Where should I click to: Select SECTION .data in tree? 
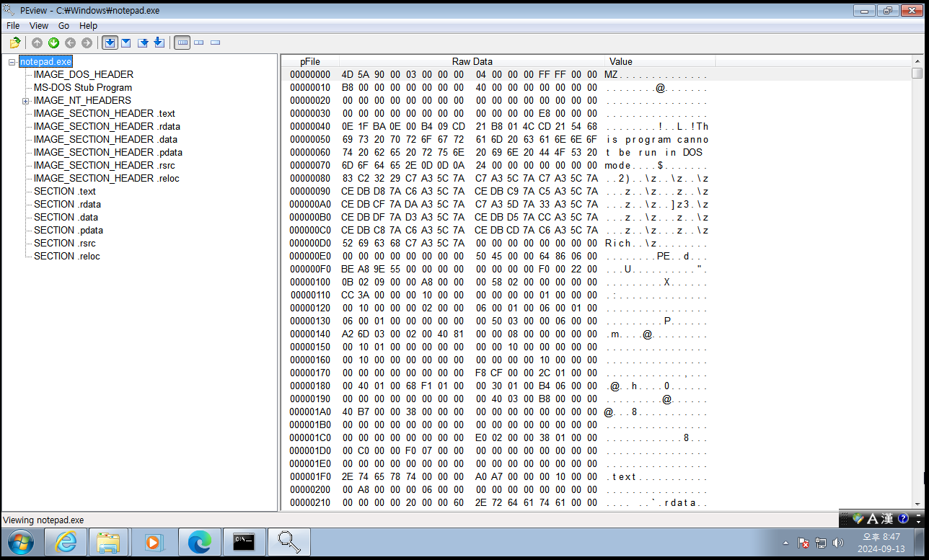coord(66,217)
